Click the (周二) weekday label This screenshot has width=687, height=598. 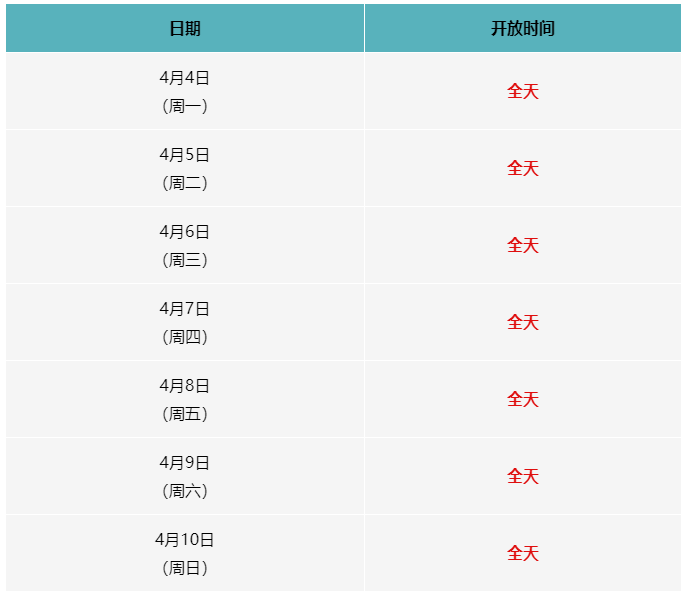pos(185,183)
